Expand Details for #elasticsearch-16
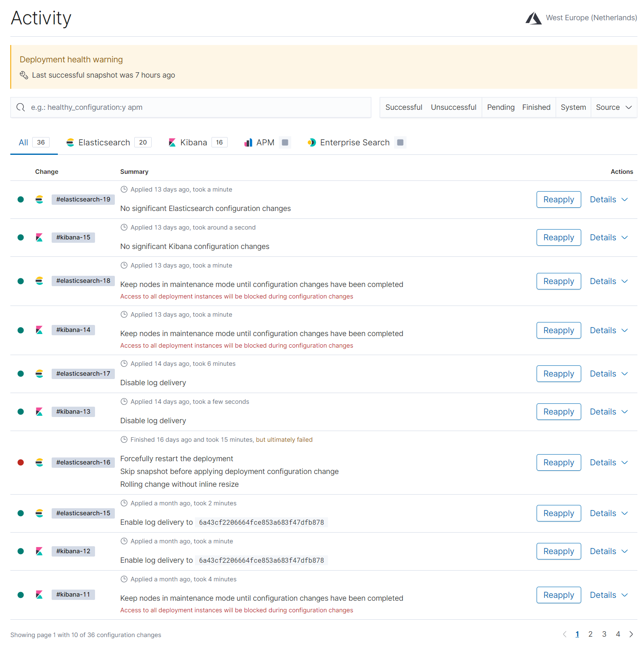Screen dimensions: 644x654 [x=609, y=462]
